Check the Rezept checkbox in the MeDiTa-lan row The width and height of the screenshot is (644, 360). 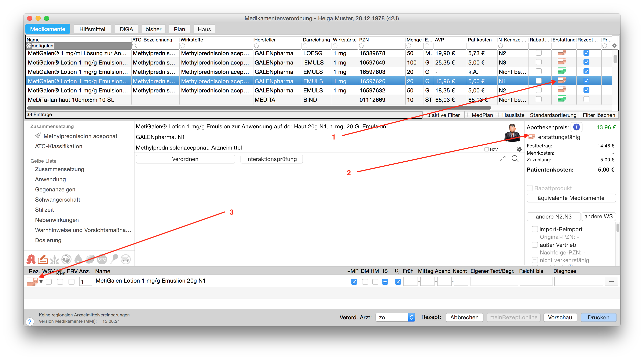click(x=586, y=99)
